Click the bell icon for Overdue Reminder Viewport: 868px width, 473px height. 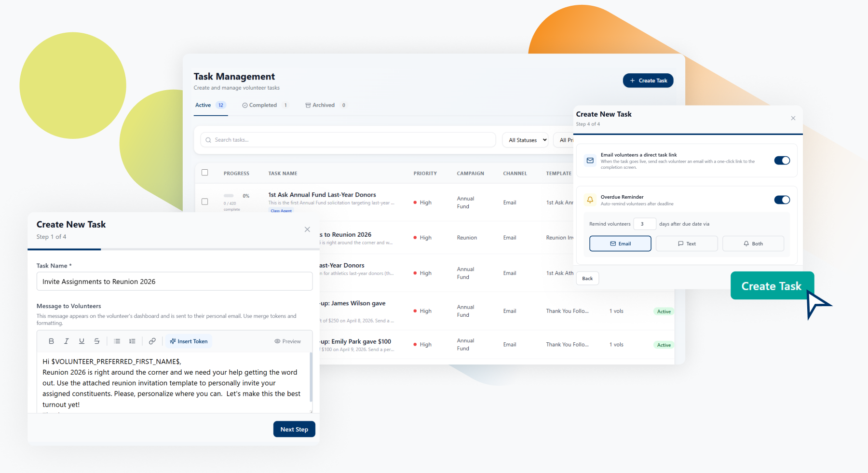coord(590,200)
